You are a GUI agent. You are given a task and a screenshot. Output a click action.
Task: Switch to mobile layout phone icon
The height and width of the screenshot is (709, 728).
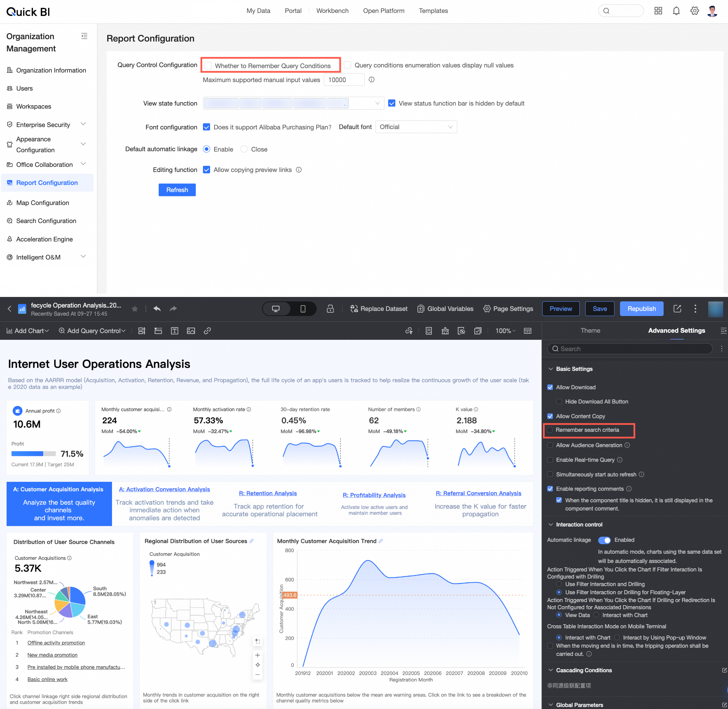tap(303, 309)
